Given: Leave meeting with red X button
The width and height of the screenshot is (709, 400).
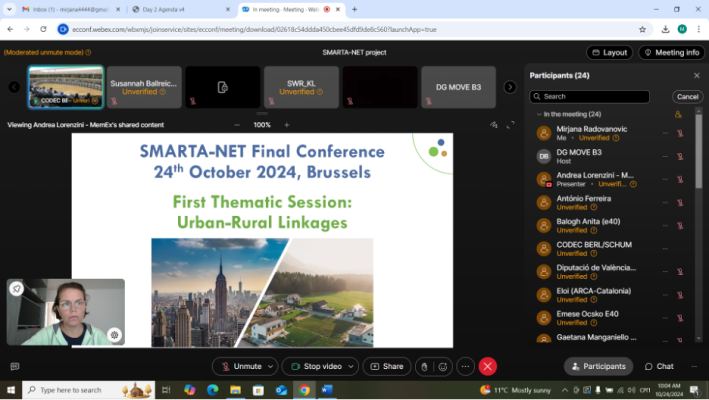Looking at the screenshot, I should (487, 367).
